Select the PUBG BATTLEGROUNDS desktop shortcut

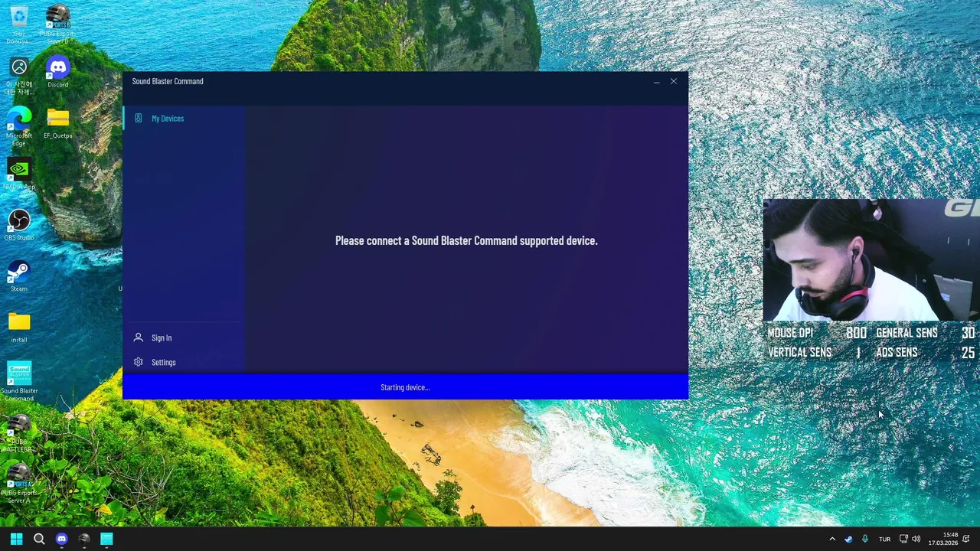19,433
